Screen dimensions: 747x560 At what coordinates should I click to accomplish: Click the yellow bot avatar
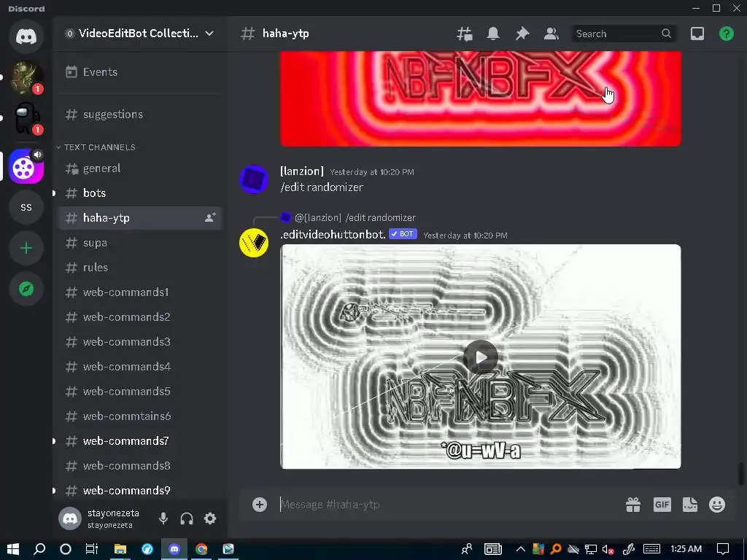(253, 242)
